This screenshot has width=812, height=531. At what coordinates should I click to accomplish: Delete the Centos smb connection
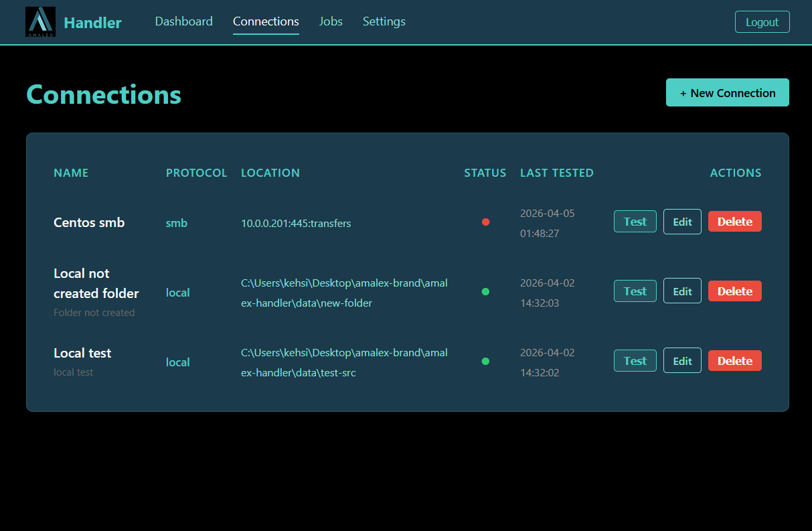pos(735,222)
